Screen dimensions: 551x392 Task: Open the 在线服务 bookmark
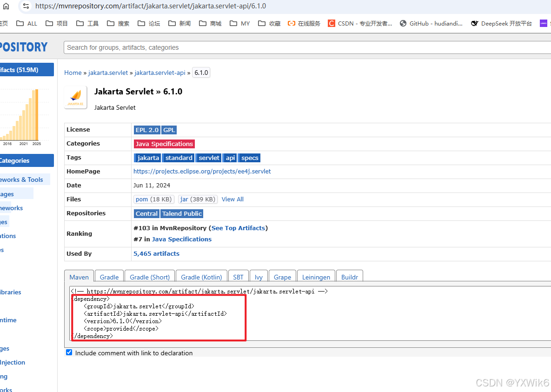pos(304,24)
